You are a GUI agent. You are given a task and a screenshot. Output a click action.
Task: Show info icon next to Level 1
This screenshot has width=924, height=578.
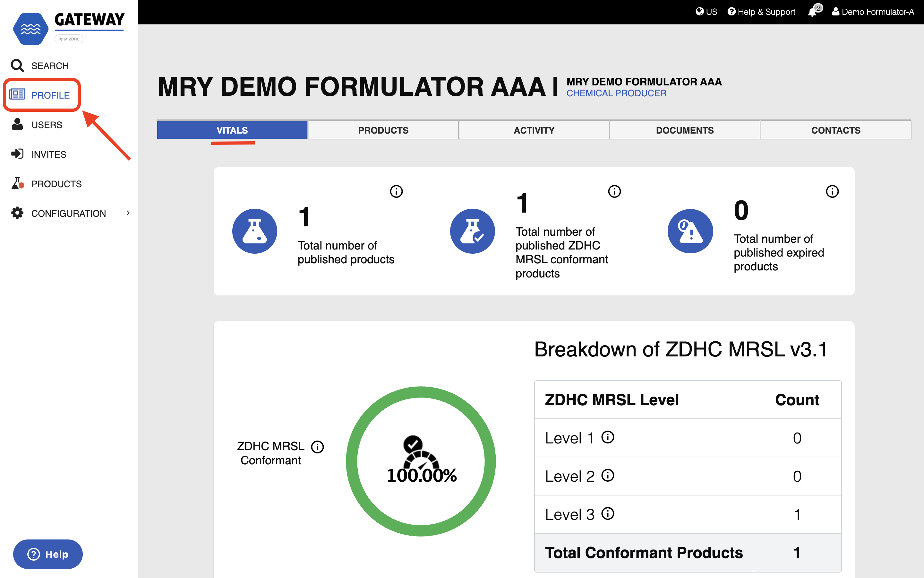[x=608, y=437]
